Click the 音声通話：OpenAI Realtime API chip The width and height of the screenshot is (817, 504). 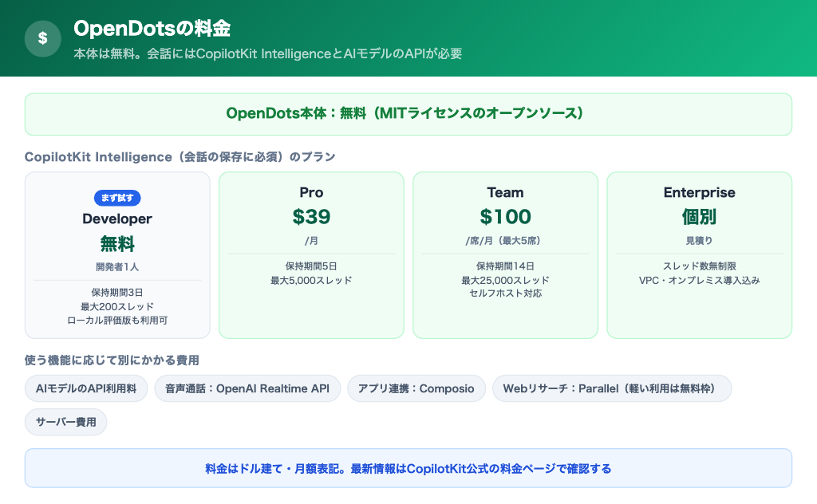pyautogui.click(x=247, y=388)
